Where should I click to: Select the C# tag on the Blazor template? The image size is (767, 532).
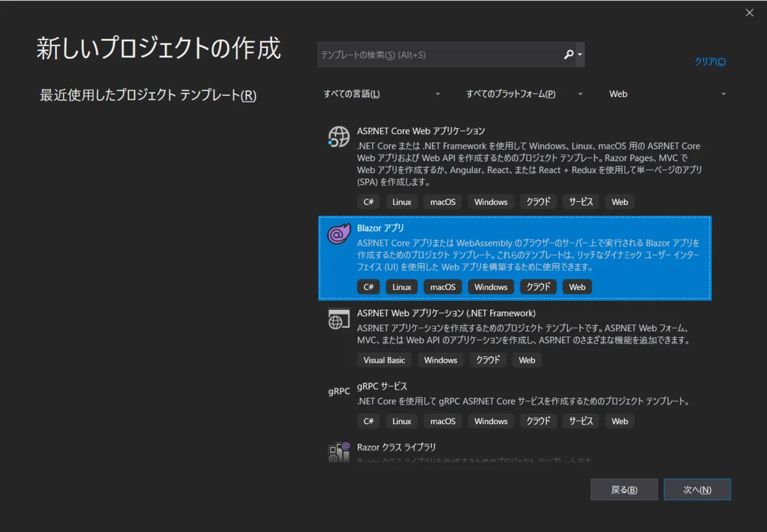point(368,287)
